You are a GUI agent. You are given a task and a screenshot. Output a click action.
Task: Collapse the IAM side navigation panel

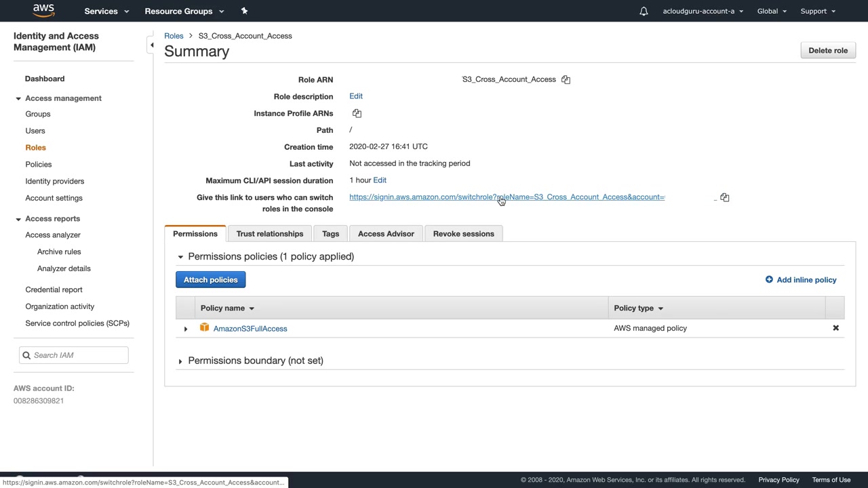(152, 45)
